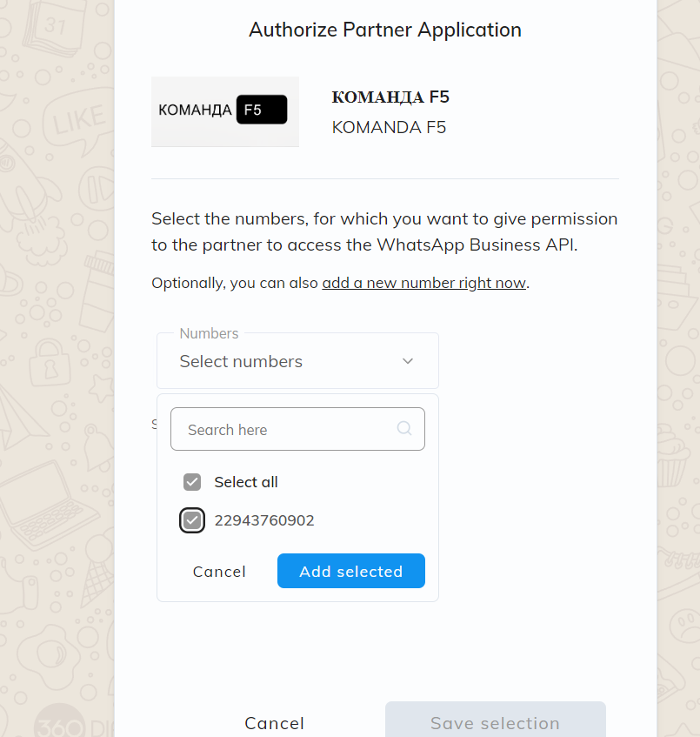Click the search magnifier icon
This screenshot has width=700, height=737.
coord(404,428)
